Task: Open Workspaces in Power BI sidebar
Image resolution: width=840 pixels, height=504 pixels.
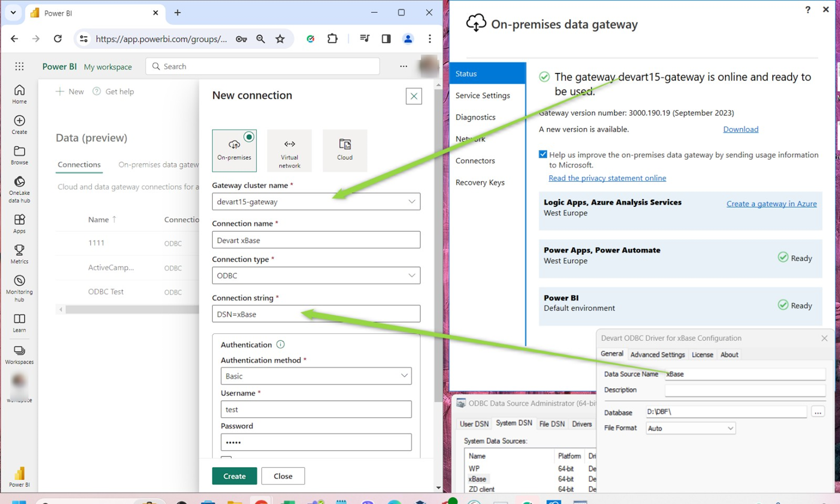Action: tap(19, 355)
